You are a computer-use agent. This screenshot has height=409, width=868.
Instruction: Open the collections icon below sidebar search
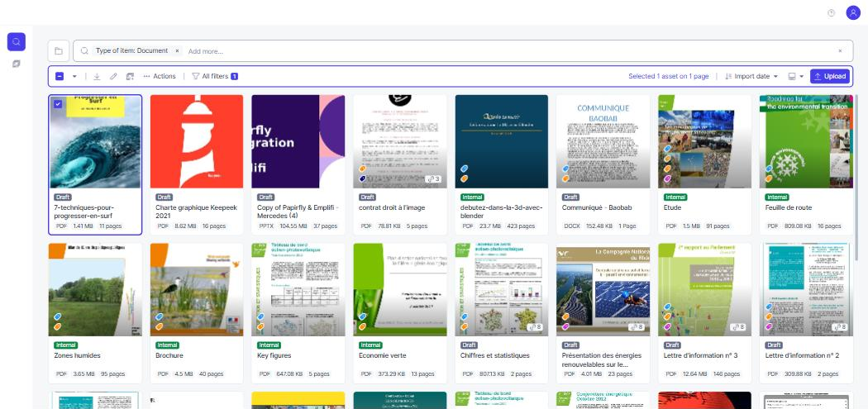pos(16,64)
